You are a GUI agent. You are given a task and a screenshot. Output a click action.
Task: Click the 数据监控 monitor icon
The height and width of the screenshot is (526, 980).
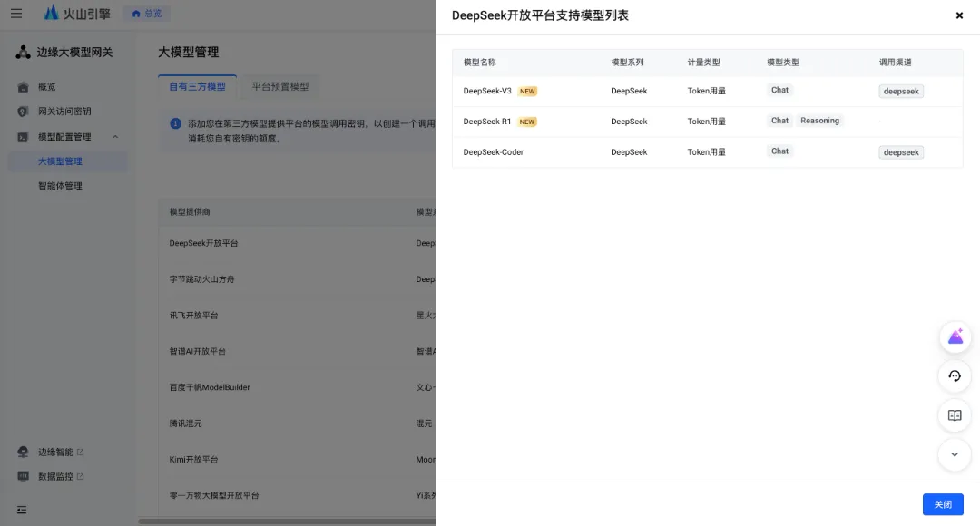(23, 476)
